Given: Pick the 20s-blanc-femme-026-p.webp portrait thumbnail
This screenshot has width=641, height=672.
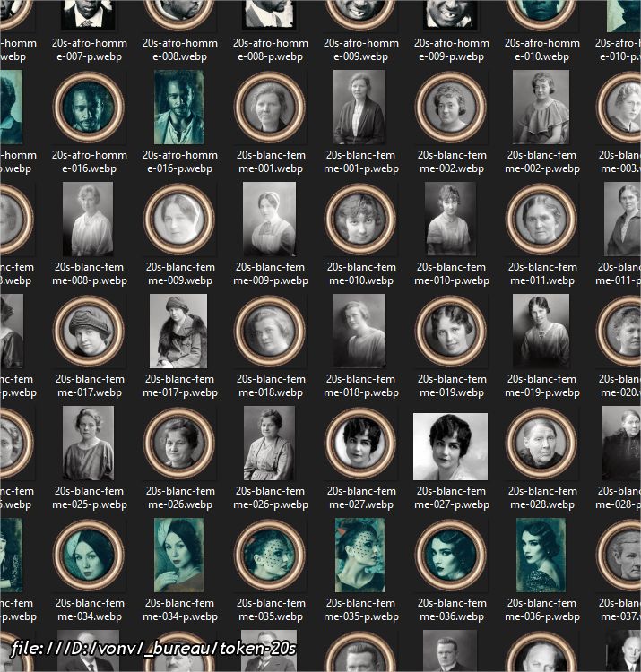Looking at the screenshot, I should [x=269, y=444].
